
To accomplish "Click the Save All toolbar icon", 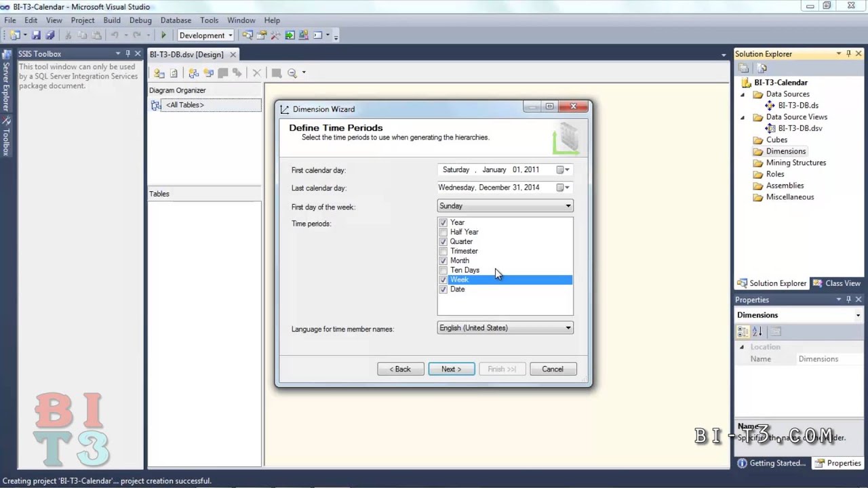I will (50, 35).
